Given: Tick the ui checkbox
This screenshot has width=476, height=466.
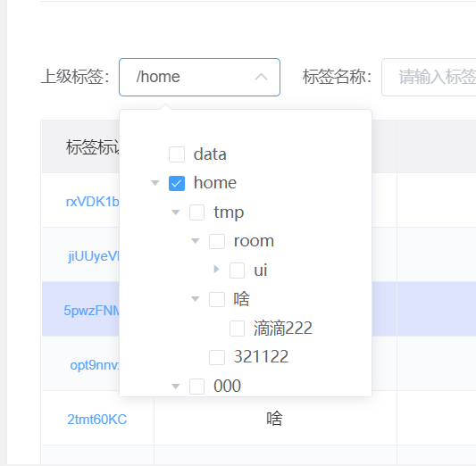Looking at the screenshot, I should [237, 270].
